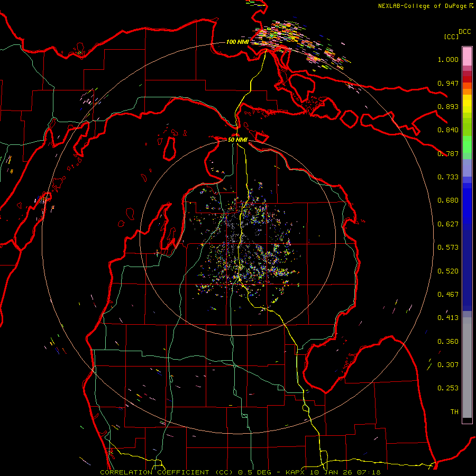
Task: Click the 100 NMI range ring label
Action: coord(237,42)
